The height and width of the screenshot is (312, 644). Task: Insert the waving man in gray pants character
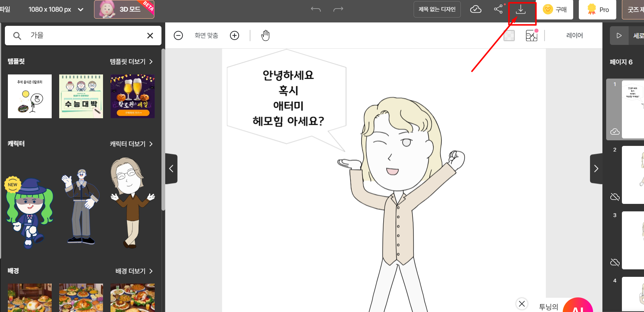tap(81, 207)
